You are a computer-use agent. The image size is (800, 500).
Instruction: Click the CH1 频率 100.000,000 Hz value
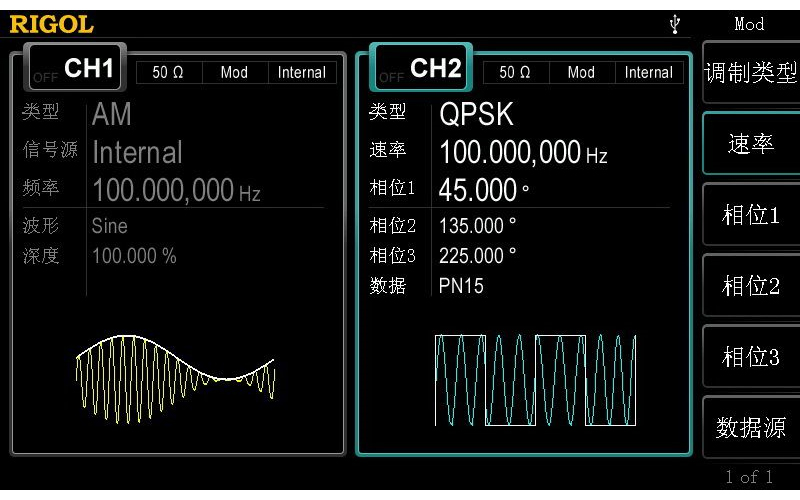[176, 190]
